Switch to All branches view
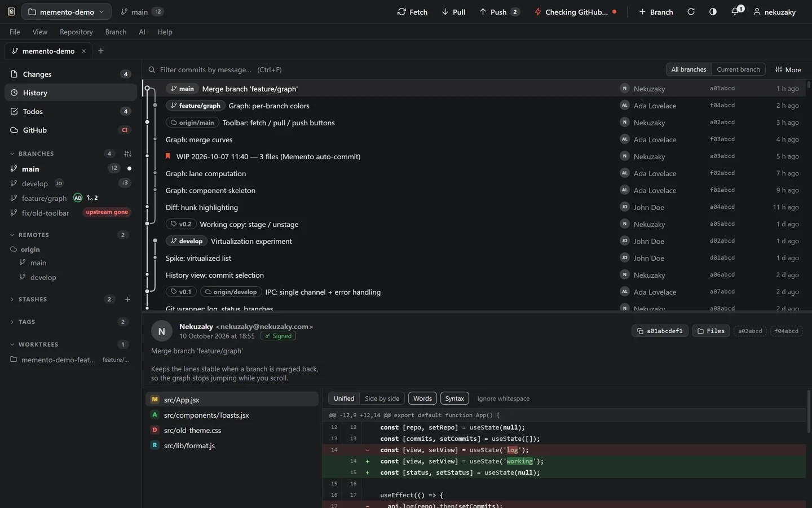This screenshot has width=812, height=508. (x=689, y=69)
